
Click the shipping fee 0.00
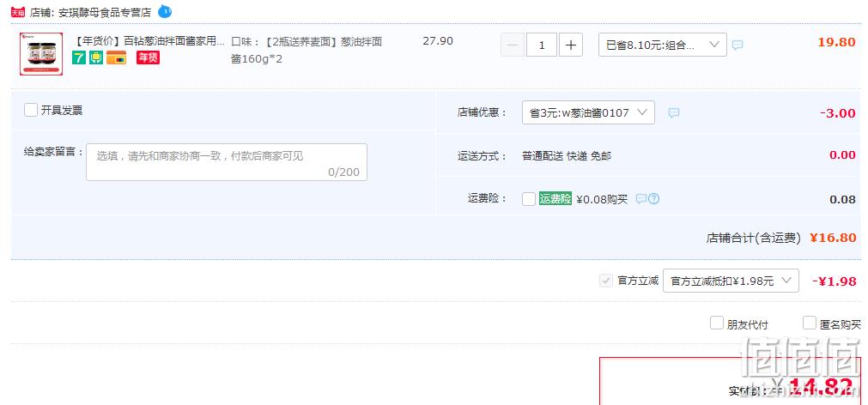pos(842,155)
